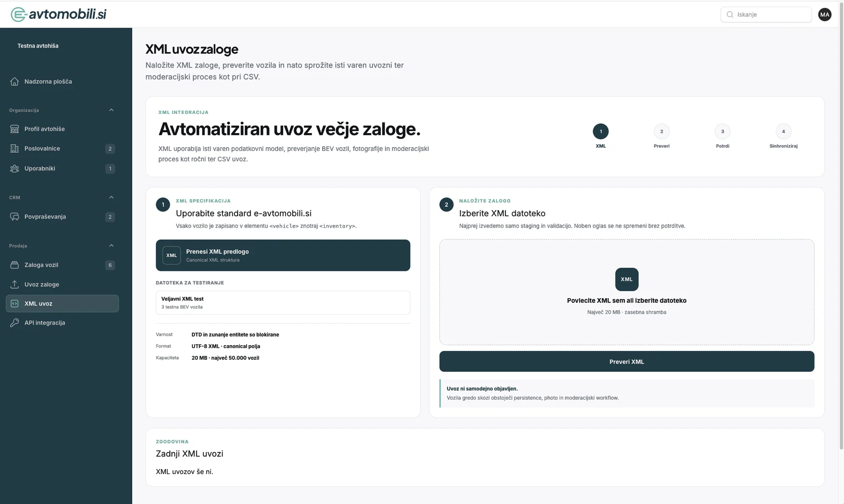The width and height of the screenshot is (844, 504).
Task: Click 'DTD in zunanje entitete so blokirane'
Action: point(235,335)
